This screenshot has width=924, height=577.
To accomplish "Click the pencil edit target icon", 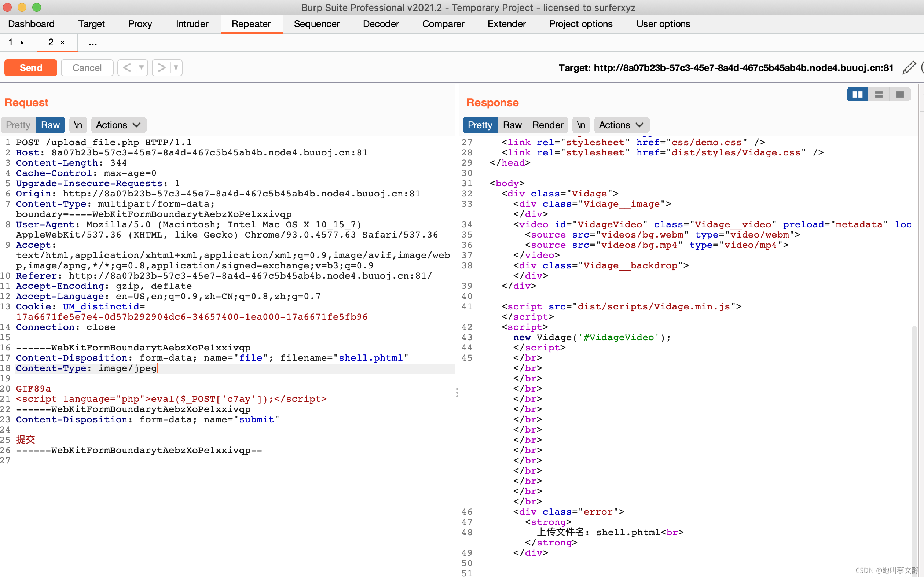I will [909, 68].
